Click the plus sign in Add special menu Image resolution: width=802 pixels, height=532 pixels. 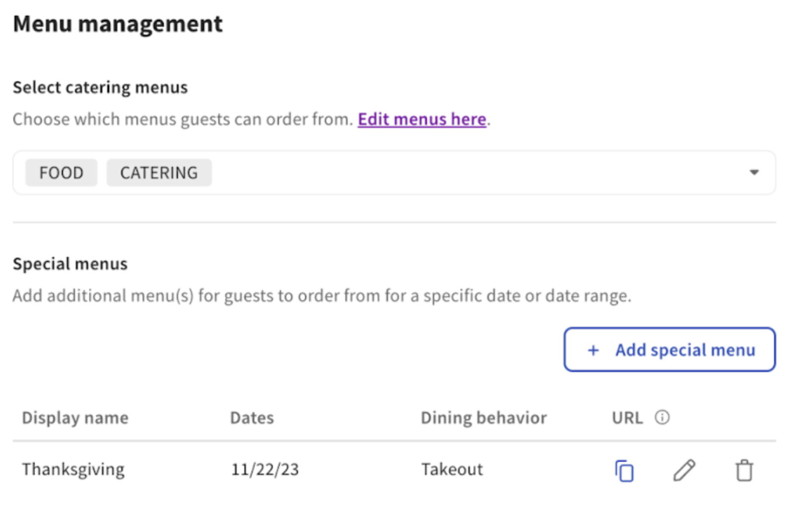[594, 350]
